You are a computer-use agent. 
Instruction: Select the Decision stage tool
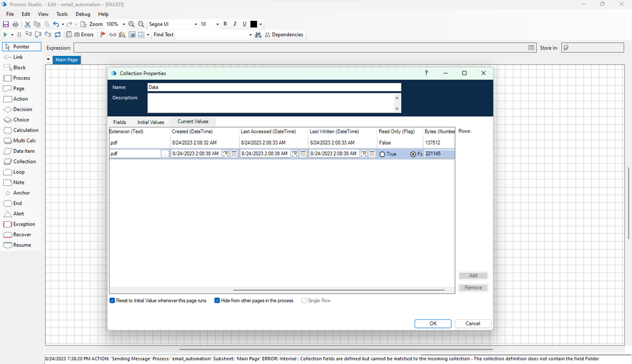pos(22,109)
